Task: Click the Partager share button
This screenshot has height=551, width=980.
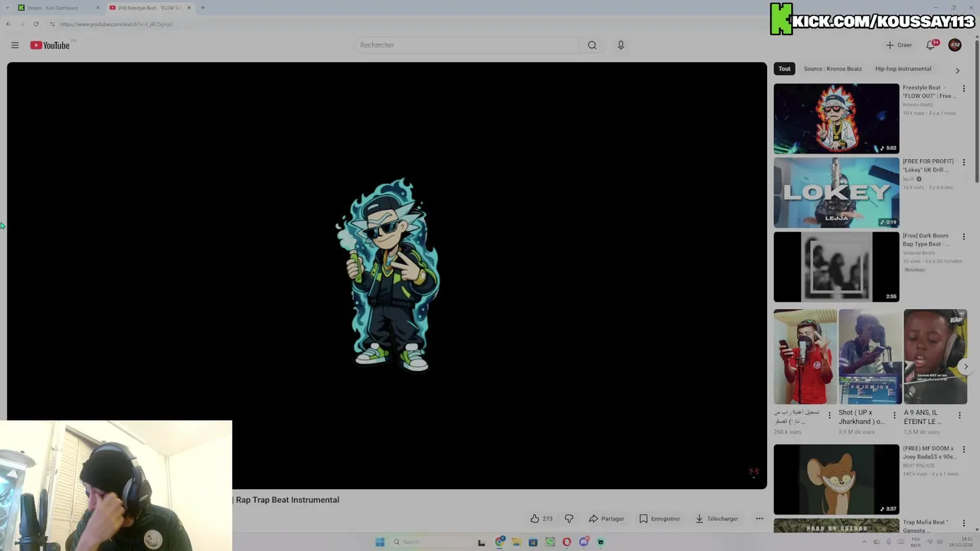Action: click(x=606, y=519)
